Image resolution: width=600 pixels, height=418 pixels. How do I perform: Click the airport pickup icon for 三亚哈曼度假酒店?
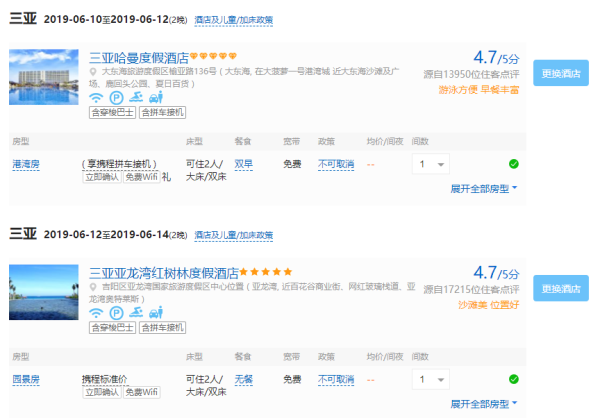coord(156,98)
